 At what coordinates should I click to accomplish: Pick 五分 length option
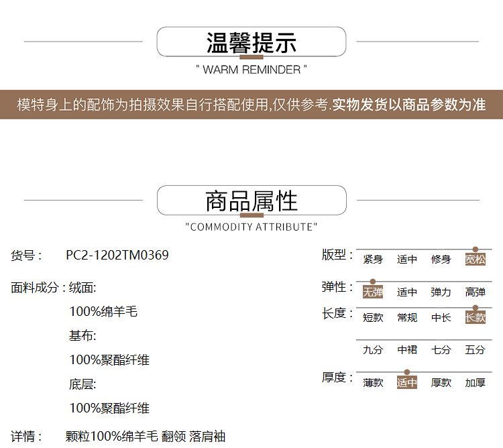475,350
